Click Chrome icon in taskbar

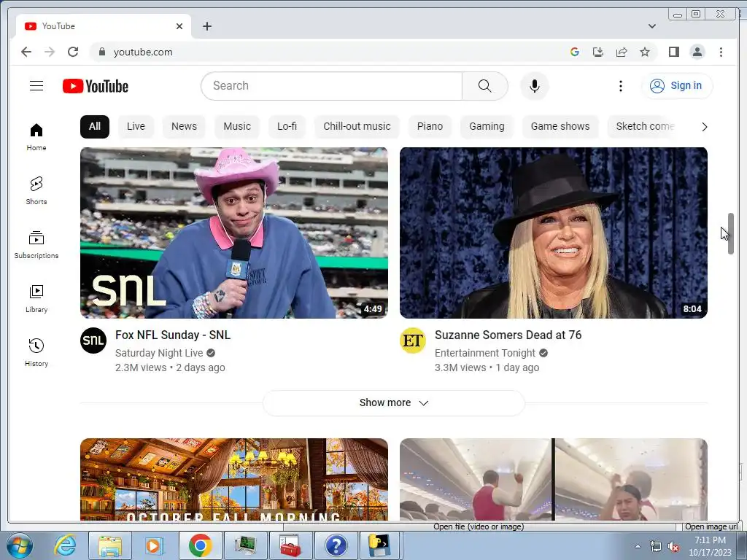point(200,545)
